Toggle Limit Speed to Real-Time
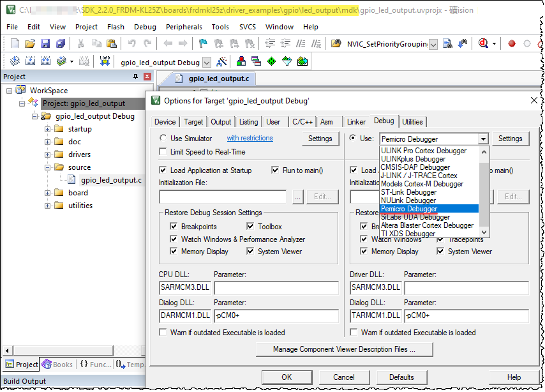This screenshot has width=545, height=392. (x=163, y=152)
